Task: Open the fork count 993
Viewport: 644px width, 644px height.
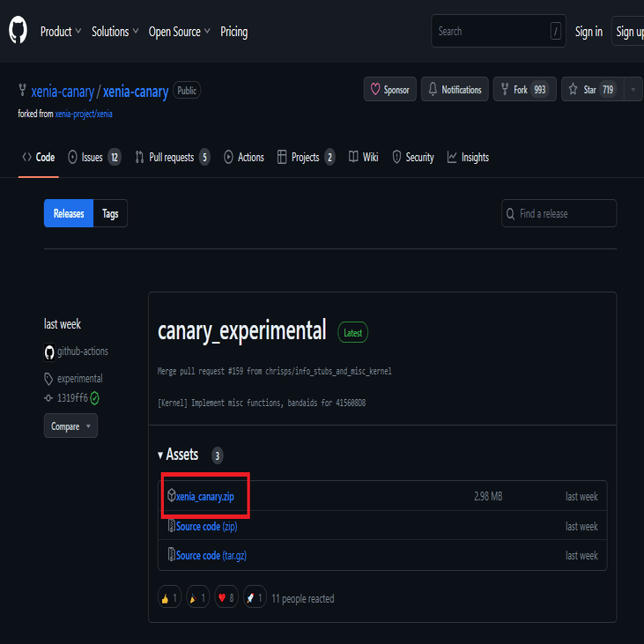Action: pos(540,90)
